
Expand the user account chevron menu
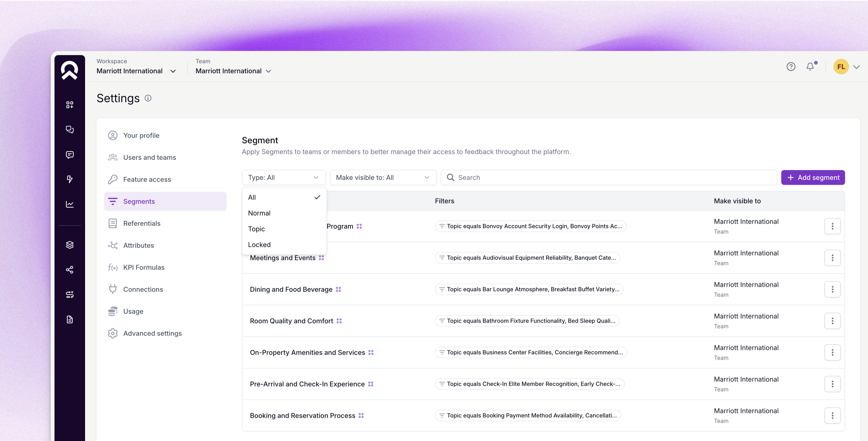[x=856, y=67]
